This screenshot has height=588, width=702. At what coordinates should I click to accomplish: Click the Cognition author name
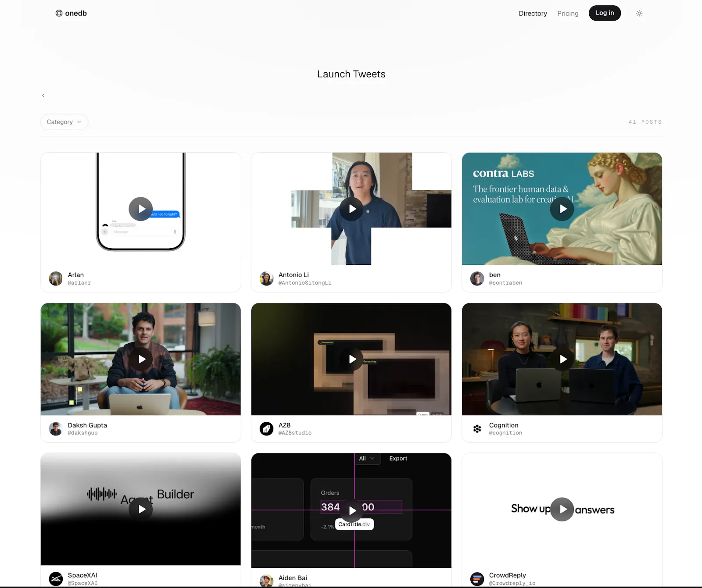click(x=504, y=425)
